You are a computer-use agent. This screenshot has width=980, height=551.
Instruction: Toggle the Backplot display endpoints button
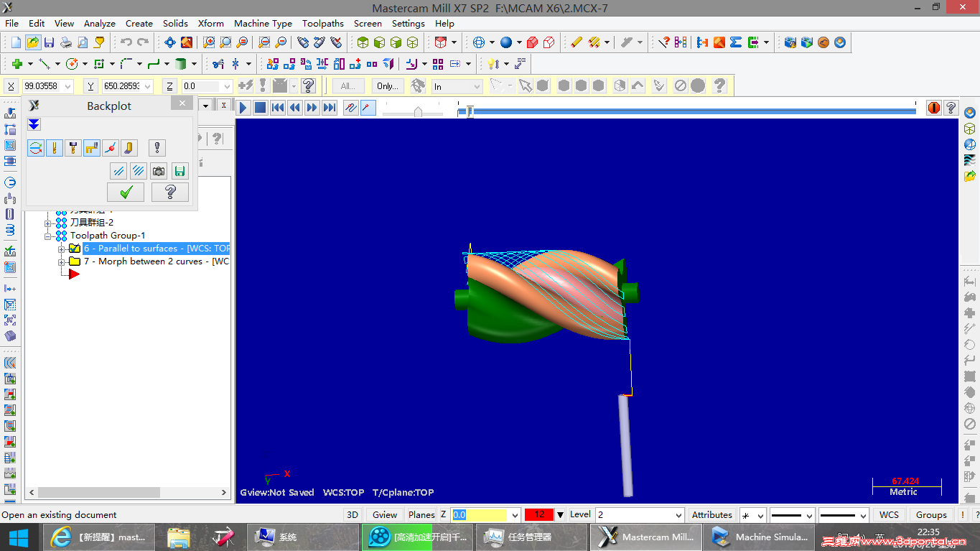click(x=111, y=148)
